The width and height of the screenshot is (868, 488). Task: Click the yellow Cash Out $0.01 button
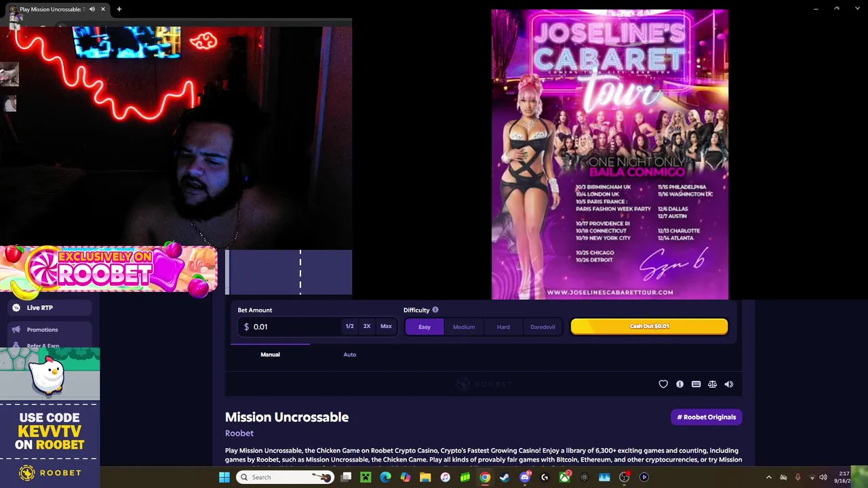[649, 326]
